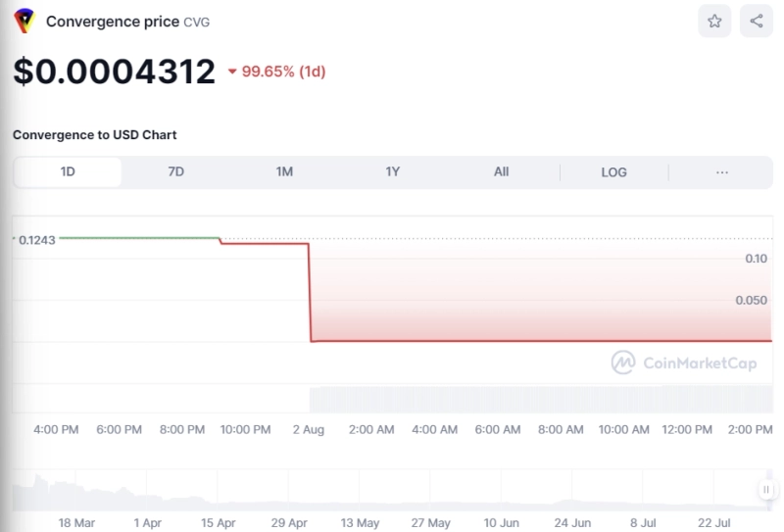The width and height of the screenshot is (784, 532).
Task: Open the more options ellipsis menu
Action: tap(722, 171)
